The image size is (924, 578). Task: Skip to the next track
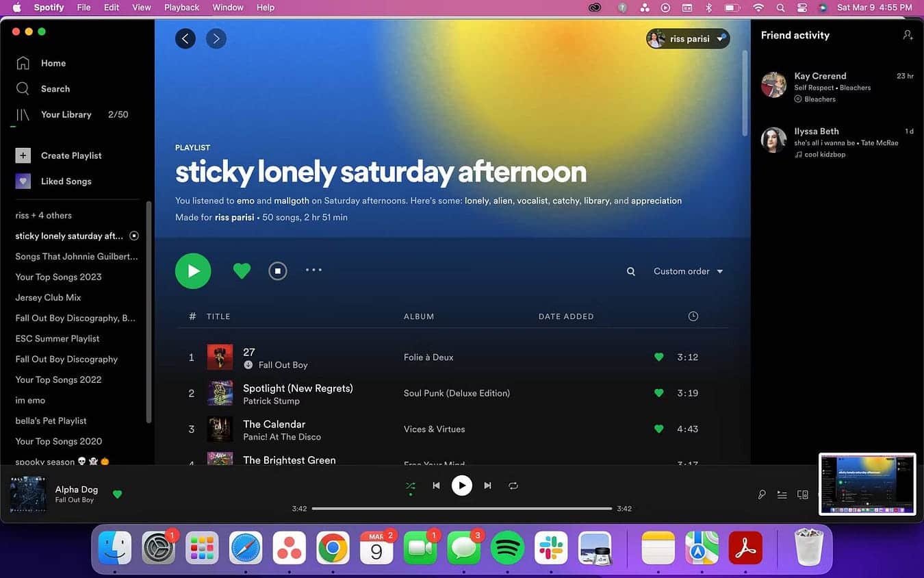487,486
